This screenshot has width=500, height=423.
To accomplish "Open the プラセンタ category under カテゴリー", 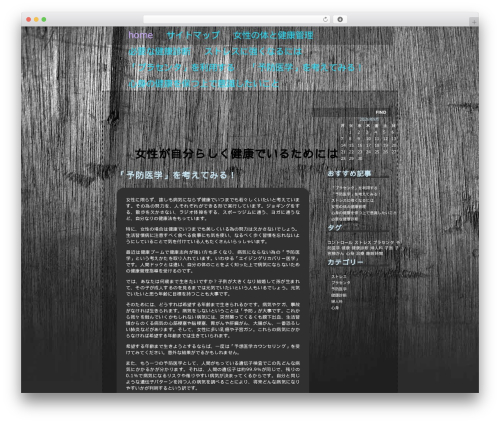I will tap(341, 283).
